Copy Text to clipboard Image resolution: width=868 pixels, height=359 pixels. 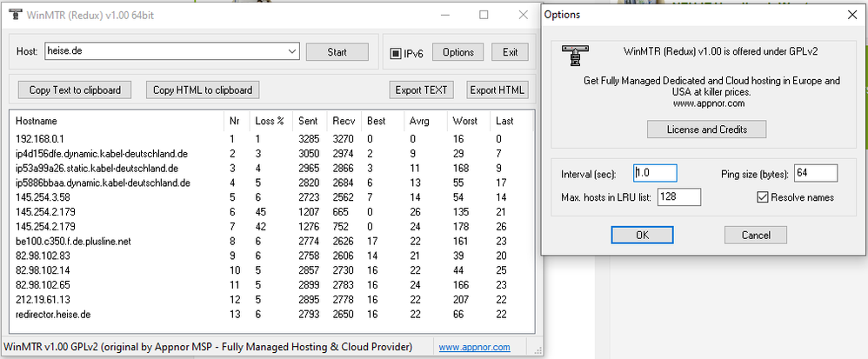[75, 90]
